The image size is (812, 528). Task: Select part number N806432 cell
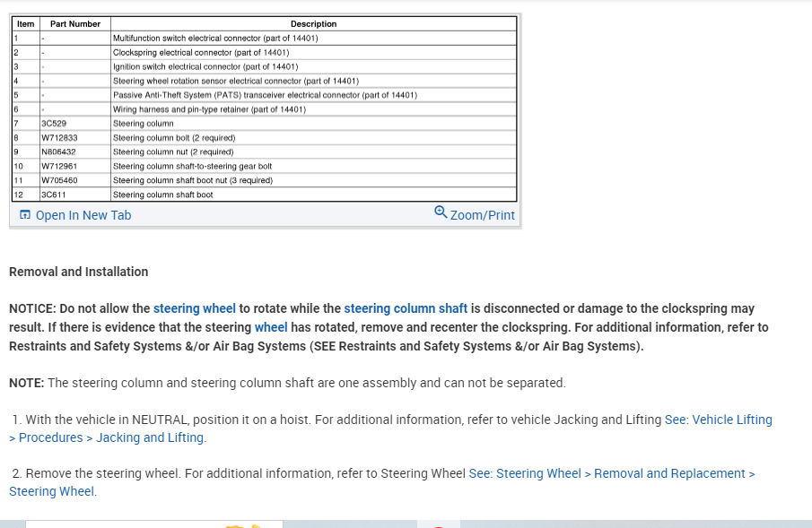point(75,152)
